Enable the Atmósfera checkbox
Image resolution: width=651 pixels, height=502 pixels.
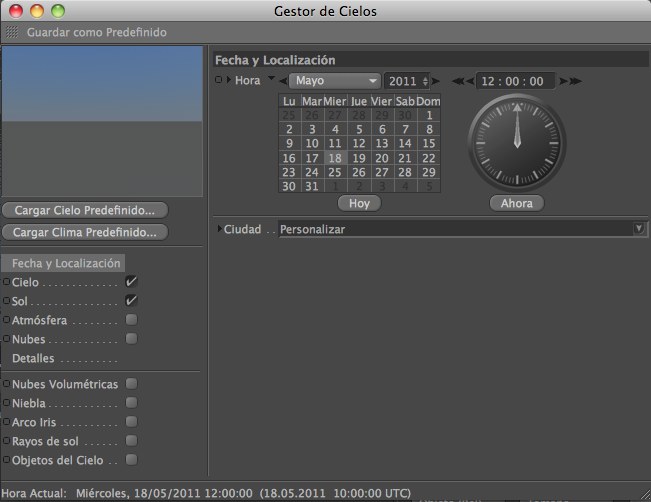pos(131,320)
